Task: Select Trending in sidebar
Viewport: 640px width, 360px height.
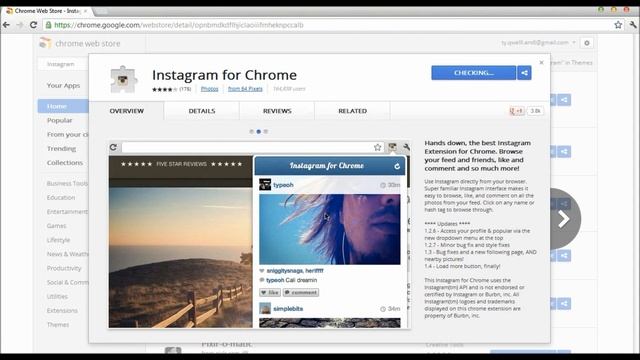Action: [x=61, y=149]
